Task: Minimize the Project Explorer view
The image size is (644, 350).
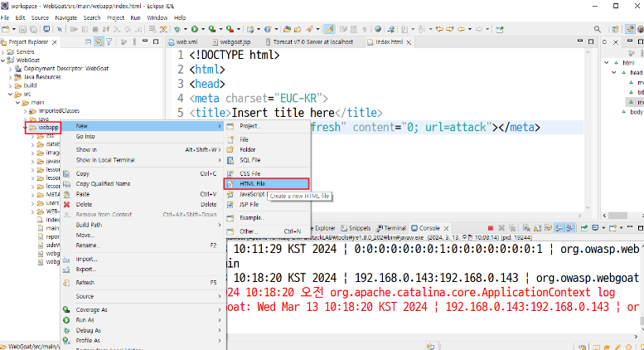Action: [x=144, y=42]
